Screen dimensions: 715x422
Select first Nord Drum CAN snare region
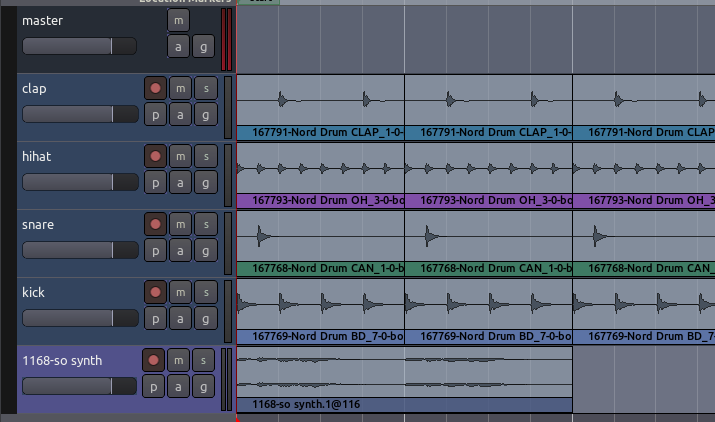click(x=321, y=243)
